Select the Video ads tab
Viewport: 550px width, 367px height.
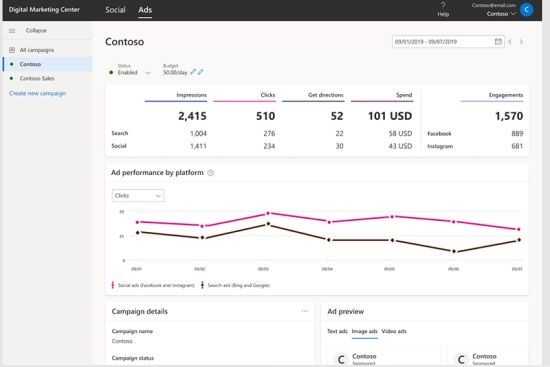pyautogui.click(x=394, y=331)
